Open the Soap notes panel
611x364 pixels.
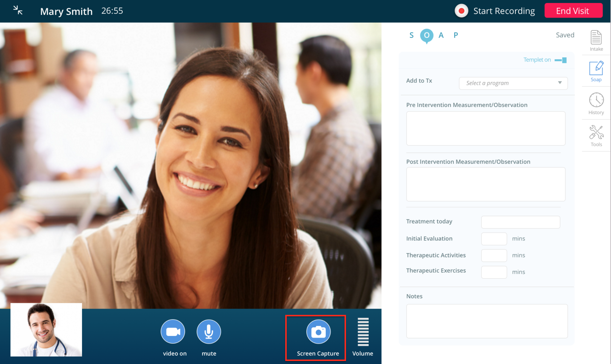pyautogui.click(x=596, y=71)
